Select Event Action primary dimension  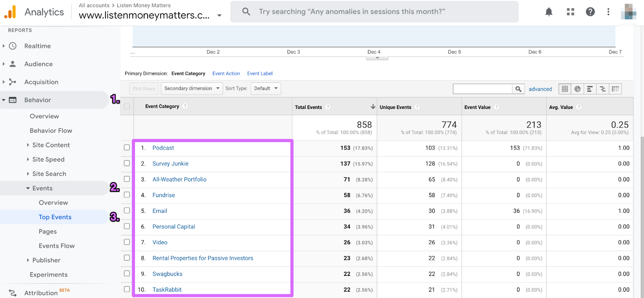click(226, 74)
